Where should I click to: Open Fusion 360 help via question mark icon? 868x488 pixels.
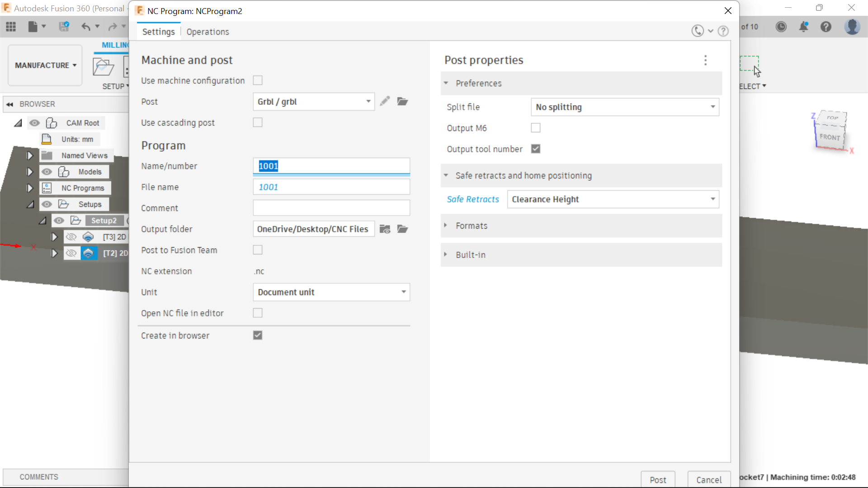tap(826, 27)
